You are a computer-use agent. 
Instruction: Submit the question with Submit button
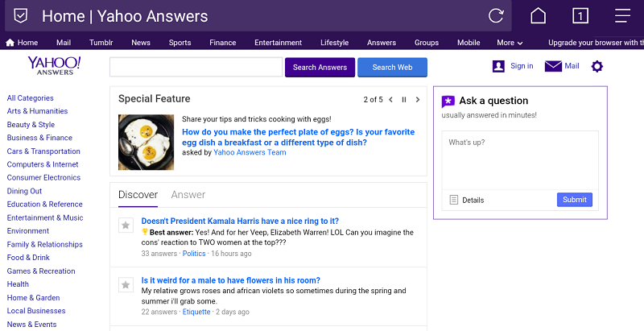(x=575, y=200)
